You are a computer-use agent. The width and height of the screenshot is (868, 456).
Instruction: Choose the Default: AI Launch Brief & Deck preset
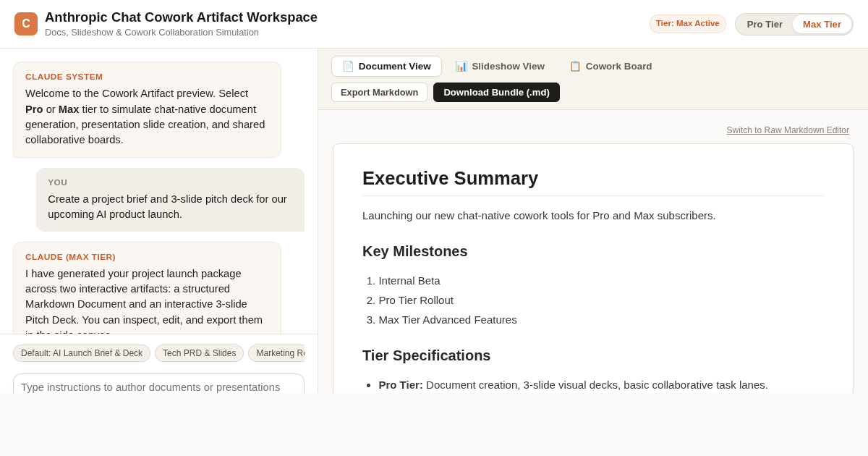pos(82,353)
